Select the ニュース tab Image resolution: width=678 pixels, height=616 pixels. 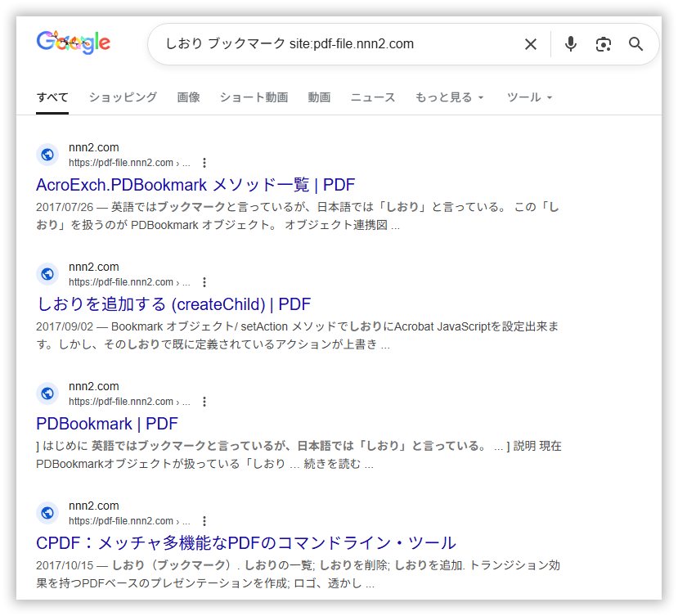coord(373,97)
